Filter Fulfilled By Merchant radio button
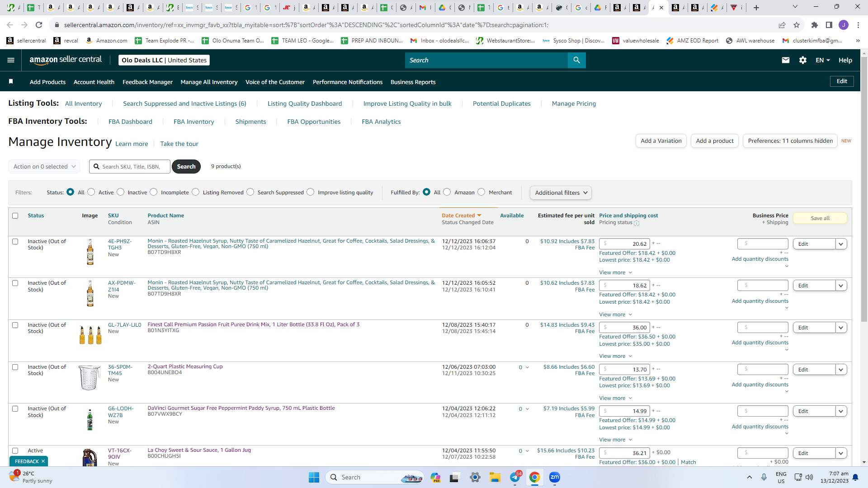Viewport: 868px width, 488px height. (481, 192)
